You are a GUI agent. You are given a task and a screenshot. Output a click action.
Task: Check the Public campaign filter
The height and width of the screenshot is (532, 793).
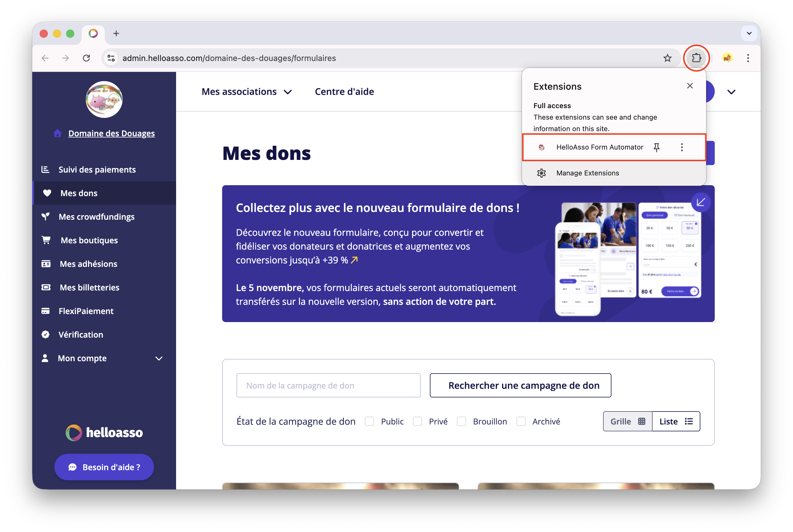[x=369, y=421]
